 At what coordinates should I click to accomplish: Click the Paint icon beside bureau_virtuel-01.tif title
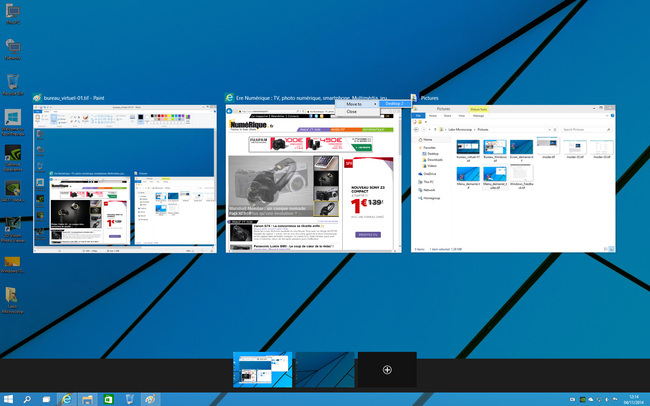tap(37, 98)
